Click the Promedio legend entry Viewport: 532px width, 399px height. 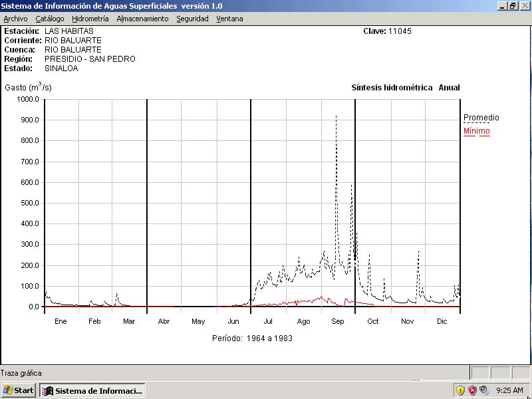(x=481, y=118)
